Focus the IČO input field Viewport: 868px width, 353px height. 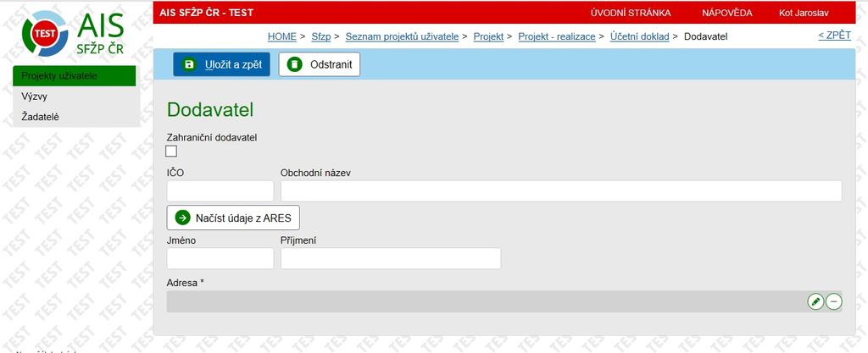[220, 191]
